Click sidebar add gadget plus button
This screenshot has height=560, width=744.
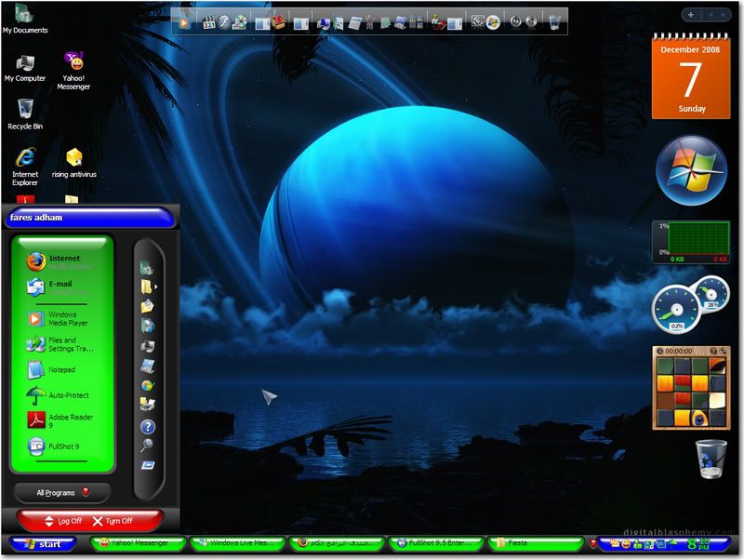click(691, 14)
